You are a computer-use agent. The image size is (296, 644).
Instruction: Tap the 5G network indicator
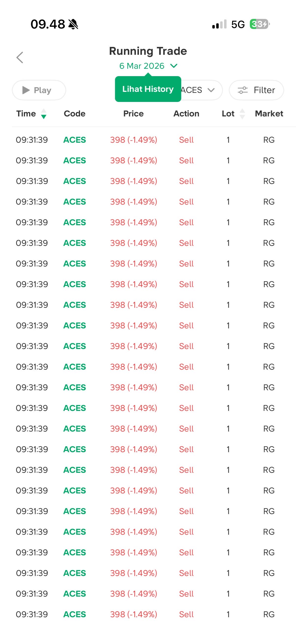[238, 25]
